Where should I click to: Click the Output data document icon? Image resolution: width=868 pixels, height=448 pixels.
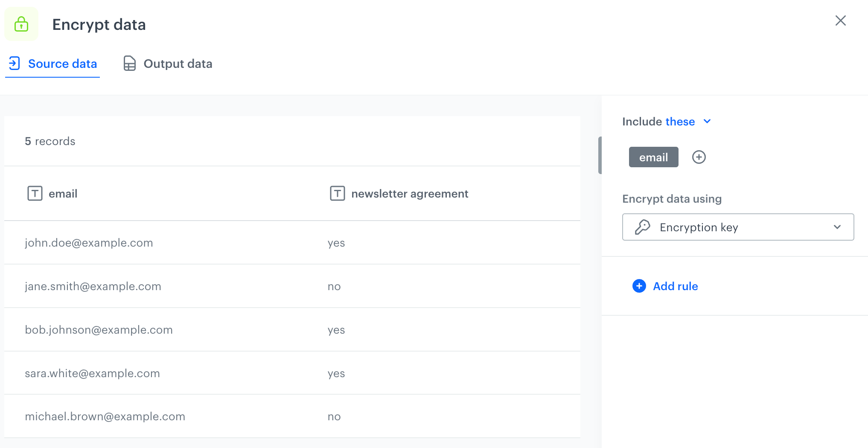(129, 63)
